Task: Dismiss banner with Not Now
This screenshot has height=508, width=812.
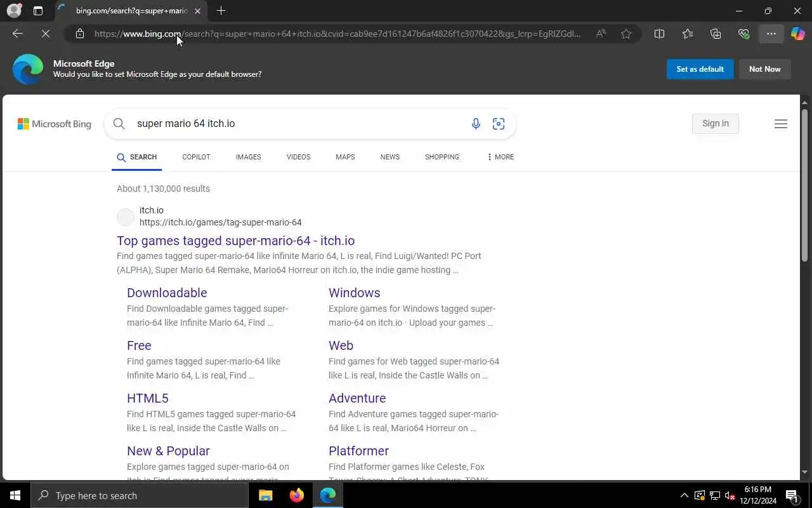Action: [765, 69]
